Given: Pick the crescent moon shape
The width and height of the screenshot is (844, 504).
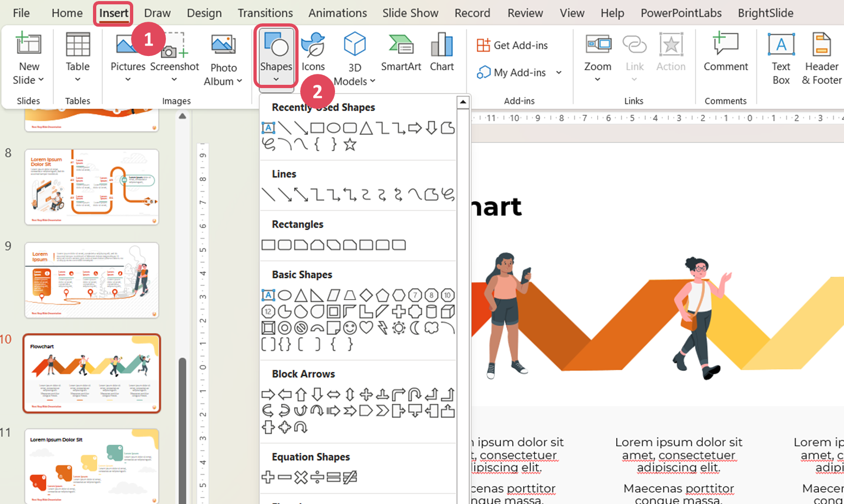Looking at the screenshot, I should [x=415, y=328].
